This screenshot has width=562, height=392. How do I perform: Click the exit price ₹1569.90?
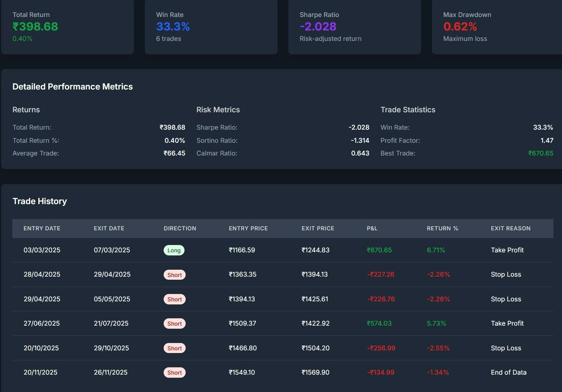316,372
